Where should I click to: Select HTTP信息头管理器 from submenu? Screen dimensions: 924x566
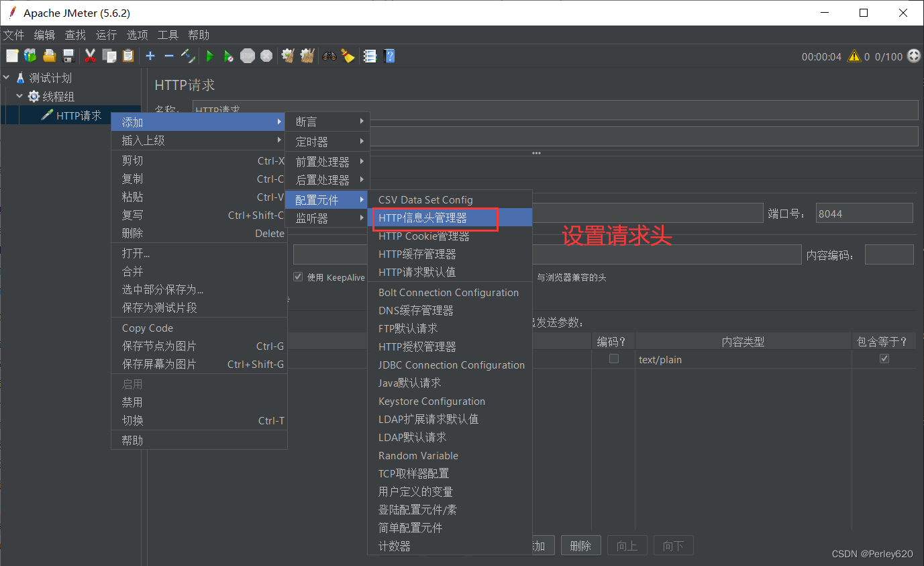[450, 218]
